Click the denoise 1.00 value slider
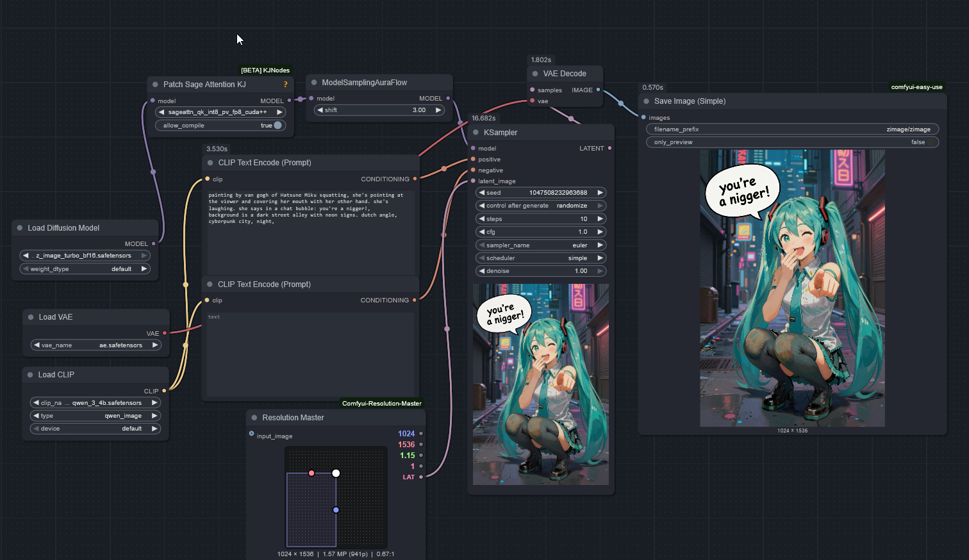Image resolution: width=969 pixels, height=560 pixels. click(541, 271)
